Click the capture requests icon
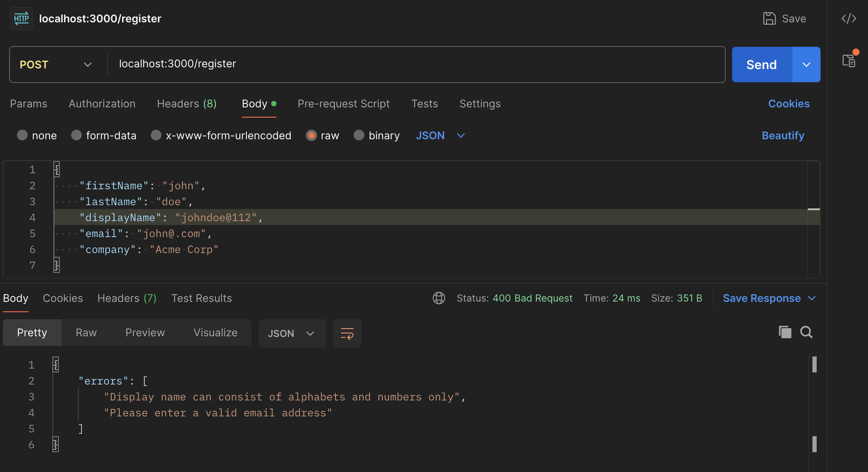The image size is (868, 472). coord(850,60)
